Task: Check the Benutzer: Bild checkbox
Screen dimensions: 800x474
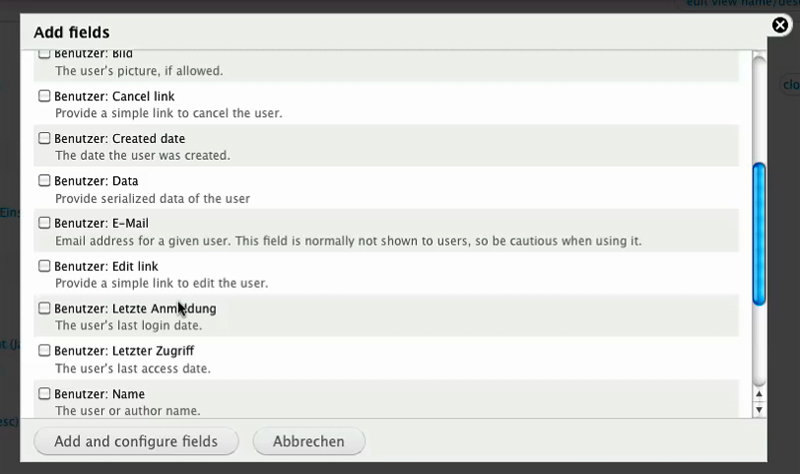Action: (x=44, y=54)
